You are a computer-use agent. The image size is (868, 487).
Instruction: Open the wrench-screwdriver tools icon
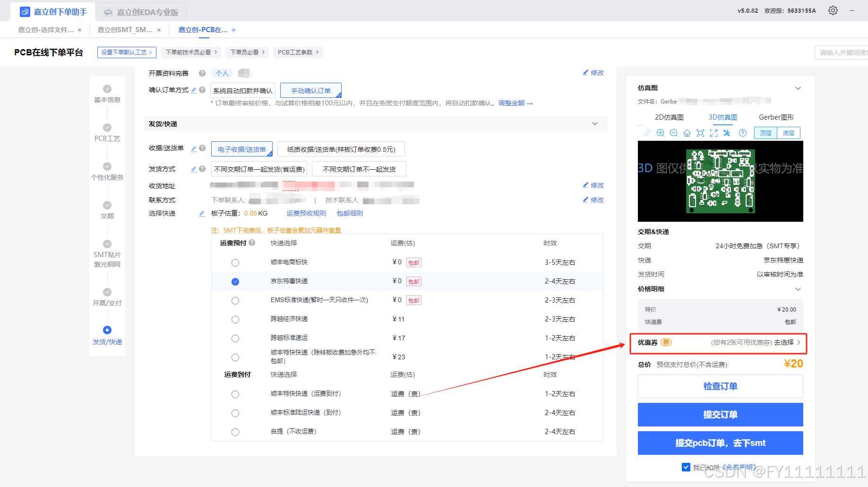click(727, 133)
